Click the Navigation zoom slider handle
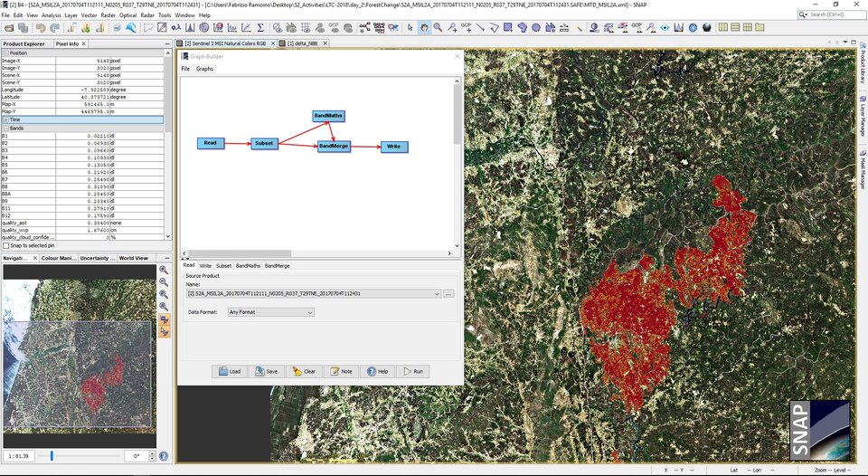Image resolution: width=868 pixels, height=476 pixels. tap(52, 455)
